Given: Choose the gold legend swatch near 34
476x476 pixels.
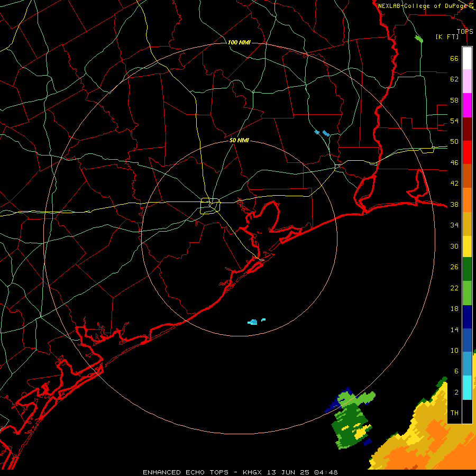Looking at the screenshot, I should tap(467, 224).
